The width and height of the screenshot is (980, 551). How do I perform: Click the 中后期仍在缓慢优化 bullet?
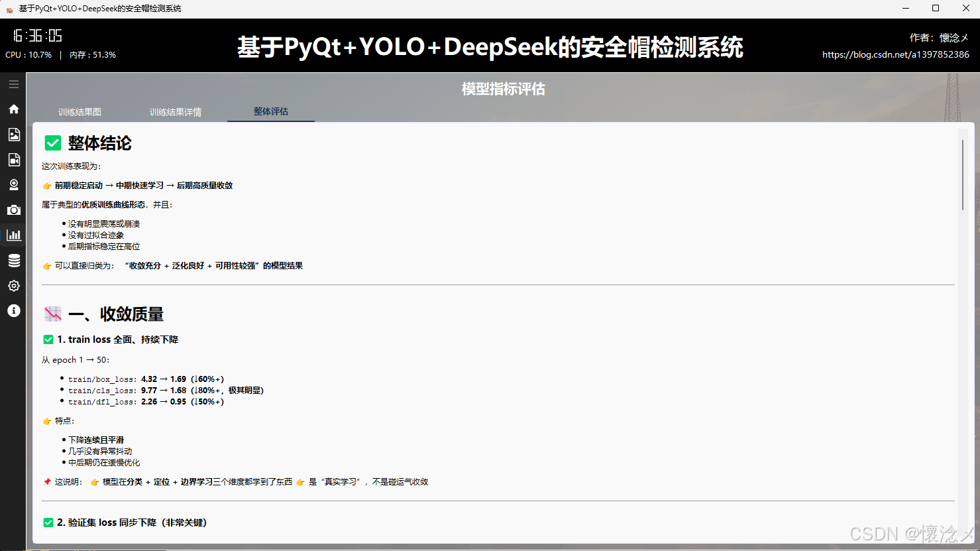(103, 463)
